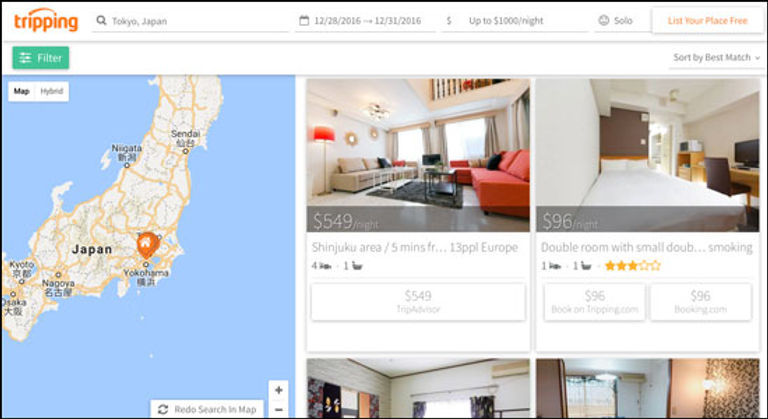Open the Sort by Best Match dropdown
Viewport: 768px width, 419px height.
(x=716, y=58)
